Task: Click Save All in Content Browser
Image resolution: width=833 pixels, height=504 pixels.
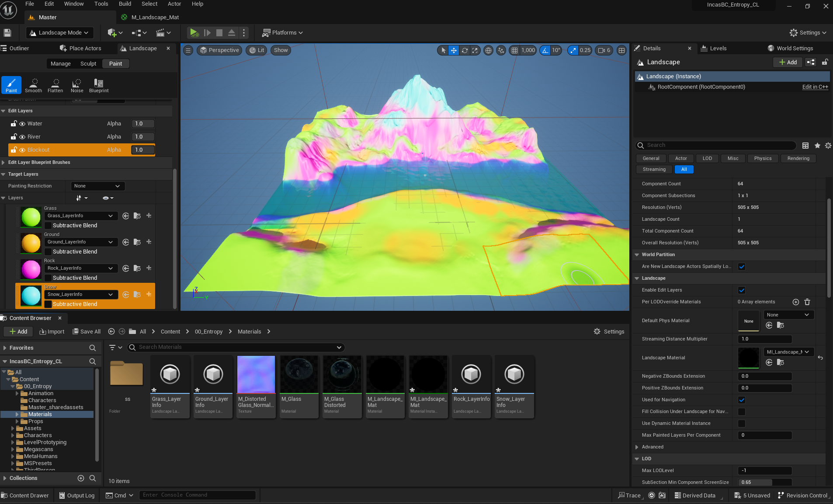Action: tap(87, 332)
